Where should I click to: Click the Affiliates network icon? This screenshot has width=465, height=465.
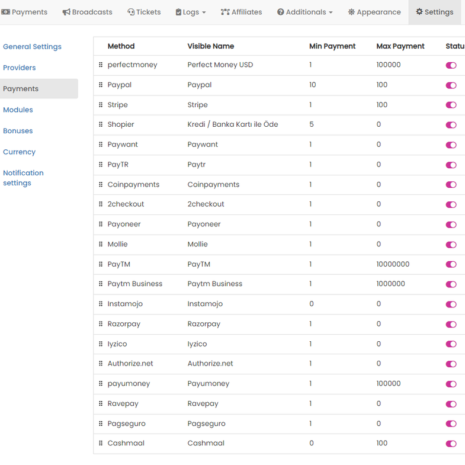tap(225, 12)
